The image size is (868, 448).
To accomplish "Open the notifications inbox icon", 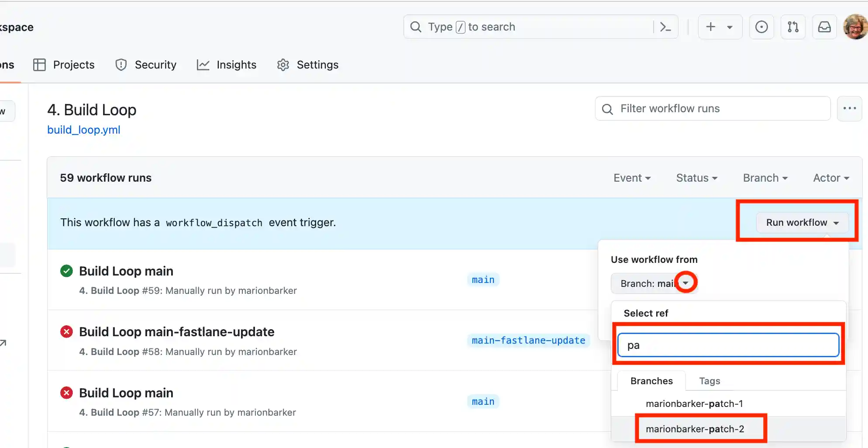I will 824,27.
